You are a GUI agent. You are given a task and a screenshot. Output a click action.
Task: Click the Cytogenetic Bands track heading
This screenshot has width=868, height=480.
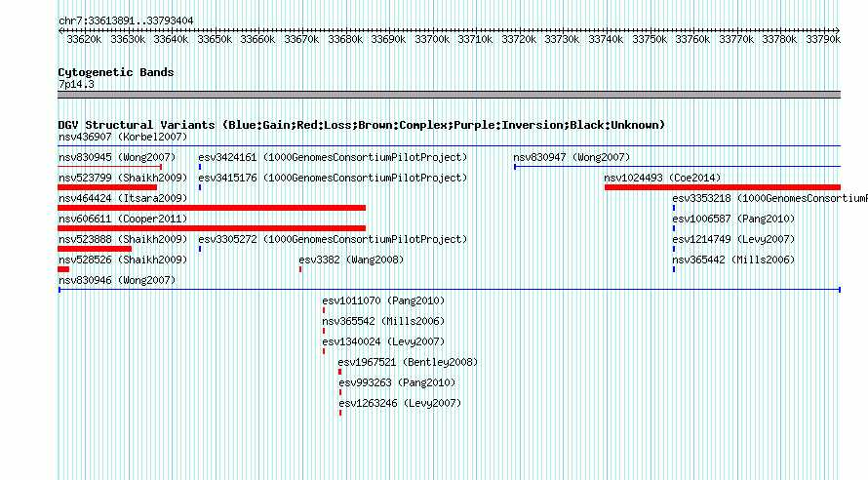[x=116, y=72]
